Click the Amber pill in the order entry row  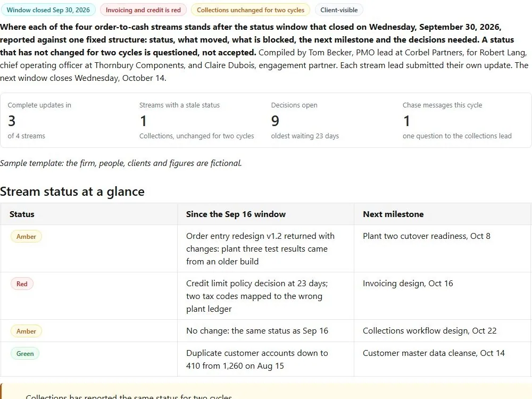26,237
